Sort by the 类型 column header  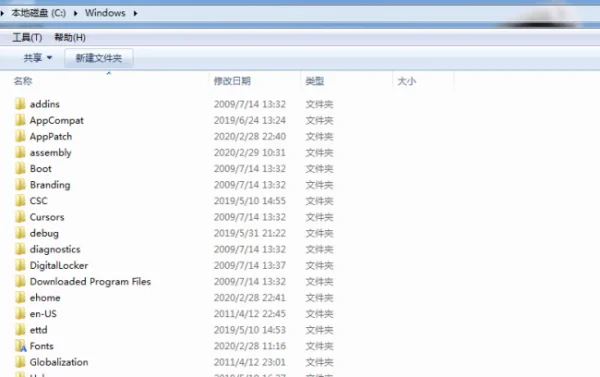click(x=315, y=81)
